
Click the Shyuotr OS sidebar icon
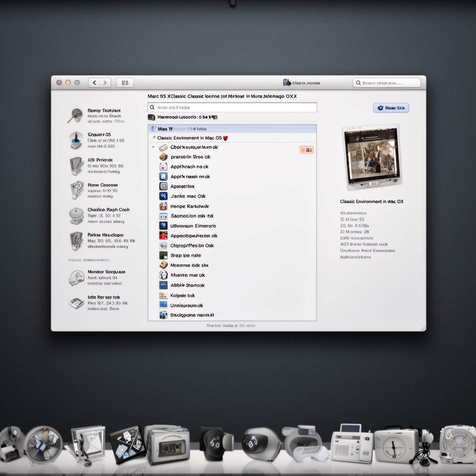tap(76, 140)
